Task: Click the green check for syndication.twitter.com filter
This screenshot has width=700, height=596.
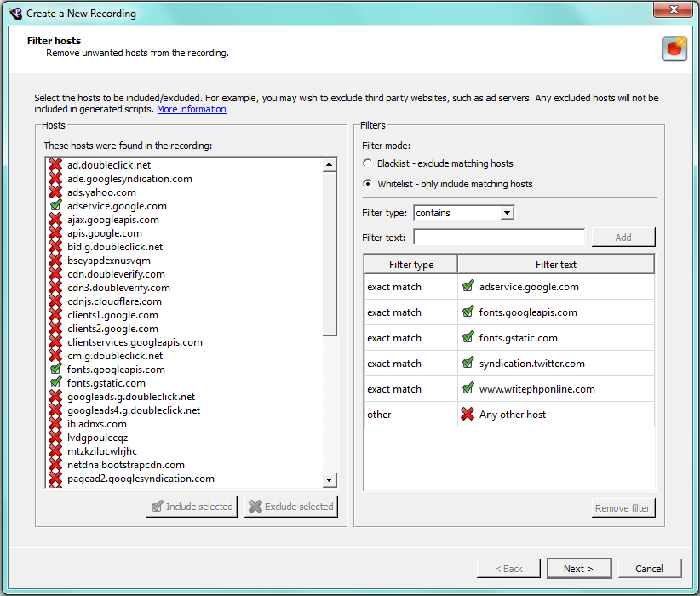Action: click(467, 364)
